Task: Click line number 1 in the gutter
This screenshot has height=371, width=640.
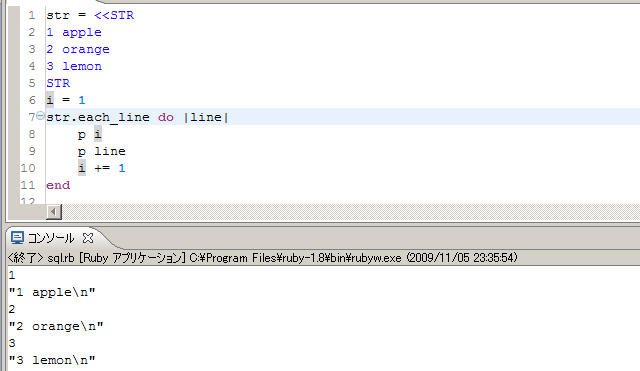Action: [32, 16]
